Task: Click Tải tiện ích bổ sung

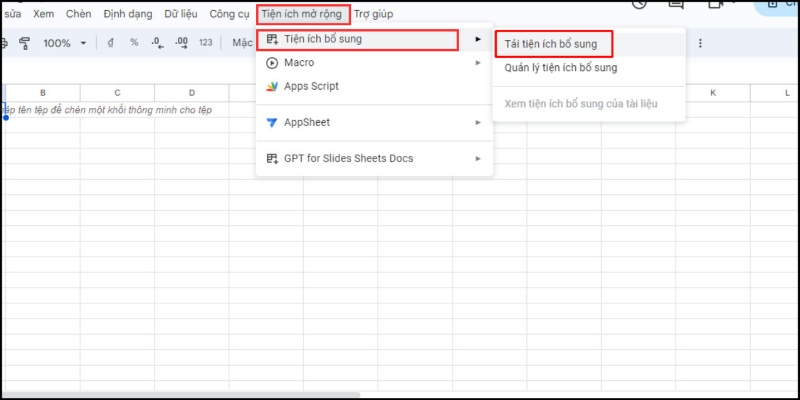Action: 589,44
